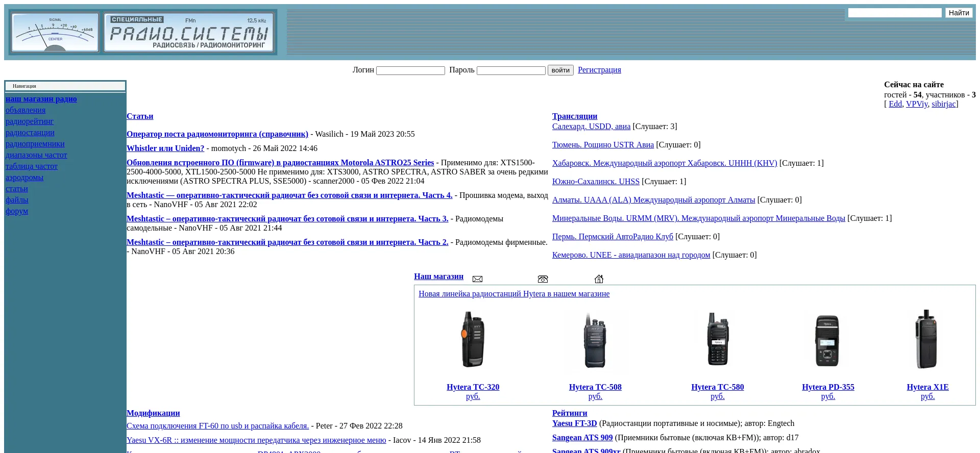Open the Статьи section heading link
Image resolution: width=980 pixels, height=453 pixels.
tap(140, 116)
